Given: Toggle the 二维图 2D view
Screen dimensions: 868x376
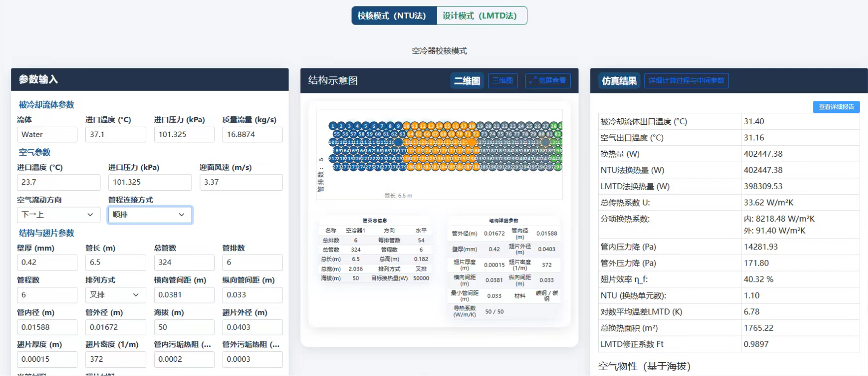Looking at the screenshot, I should tap(467, 81).
